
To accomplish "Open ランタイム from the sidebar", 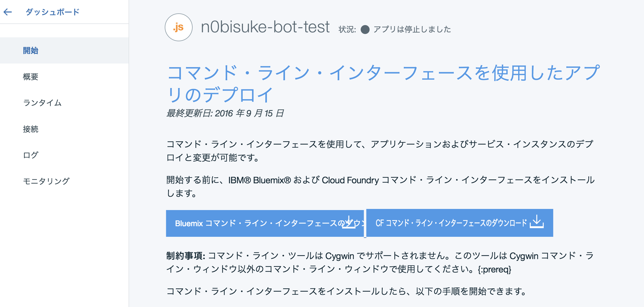I will pos(42,103).
